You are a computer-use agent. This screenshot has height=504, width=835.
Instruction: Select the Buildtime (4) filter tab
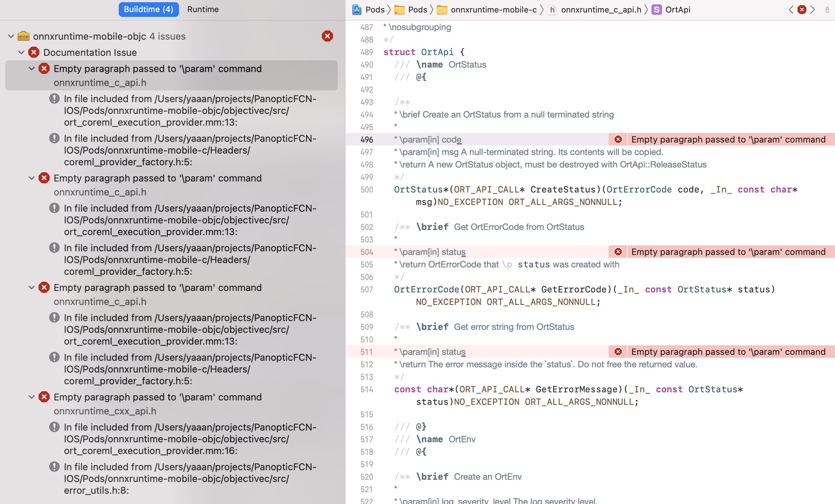pyautogui.click(x=148, y=9)
